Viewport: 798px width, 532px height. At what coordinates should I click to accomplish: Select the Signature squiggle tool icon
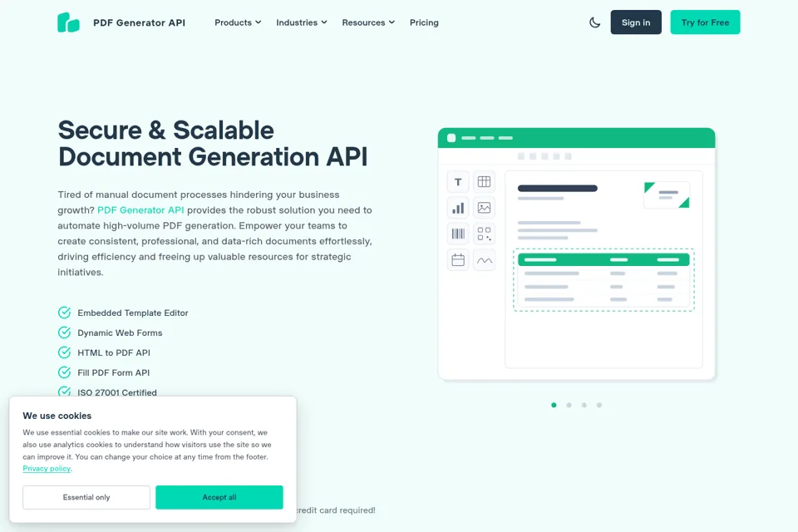(484, 260)
